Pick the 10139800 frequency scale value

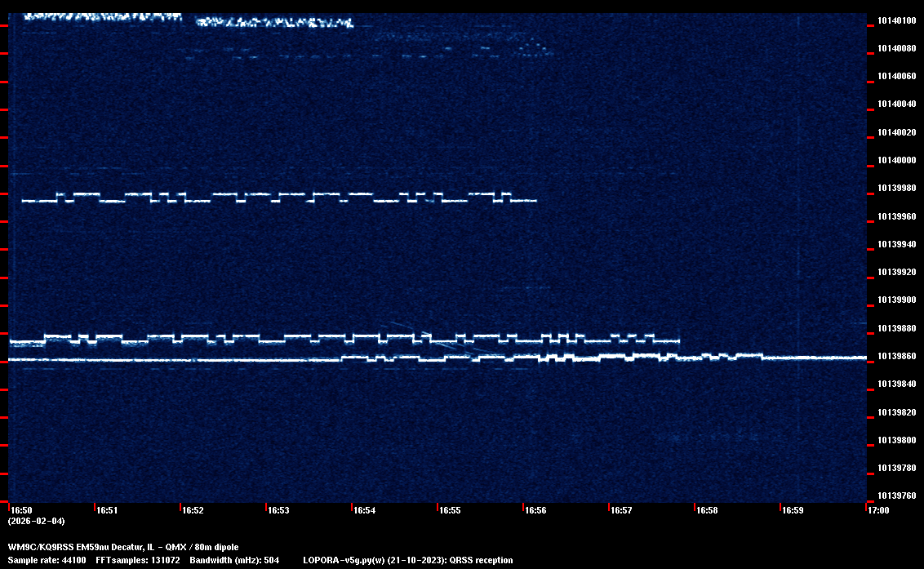[895, 440]
